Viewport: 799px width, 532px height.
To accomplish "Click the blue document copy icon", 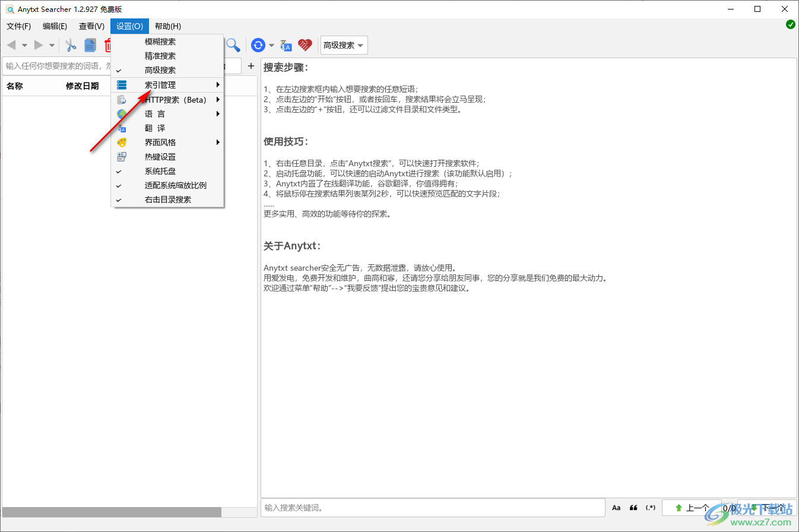I will (x=90, y=45).
